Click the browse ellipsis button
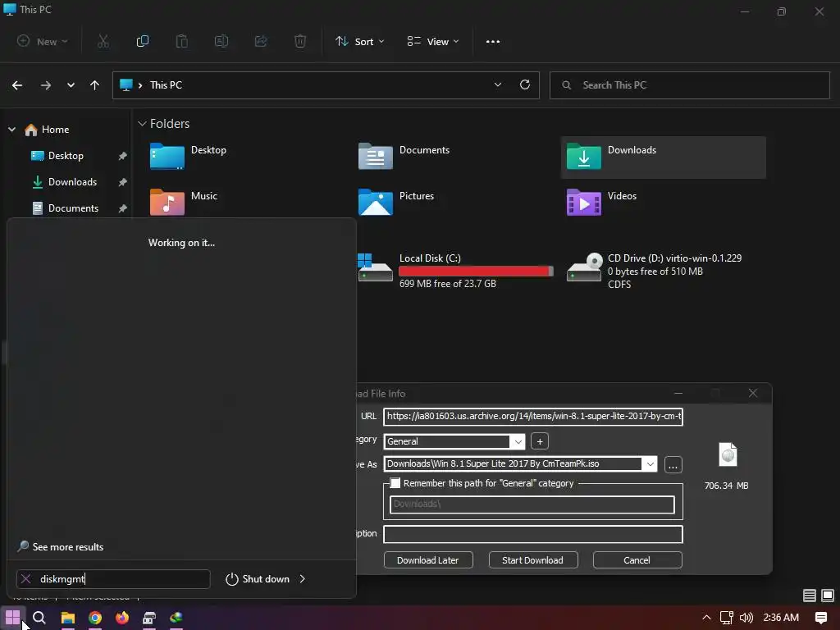Viewport: 840px width, 630px height. click(x=673, y=465)
